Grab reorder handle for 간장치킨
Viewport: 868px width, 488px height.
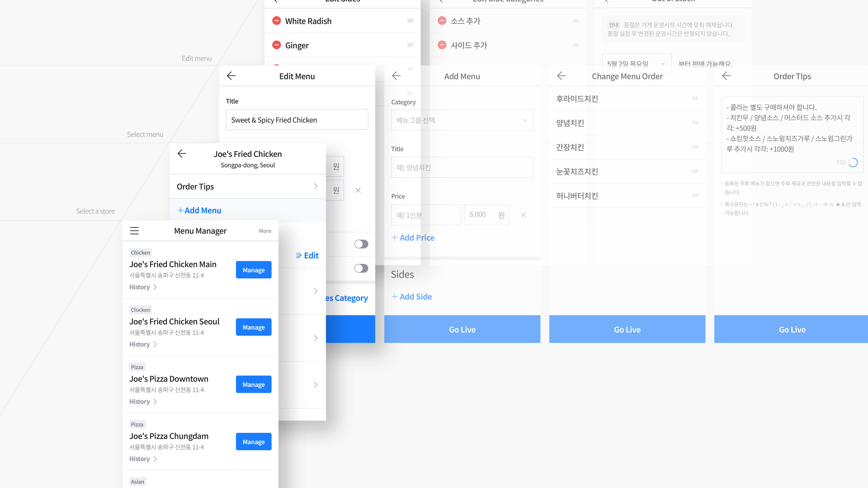(x=695, y=147)
